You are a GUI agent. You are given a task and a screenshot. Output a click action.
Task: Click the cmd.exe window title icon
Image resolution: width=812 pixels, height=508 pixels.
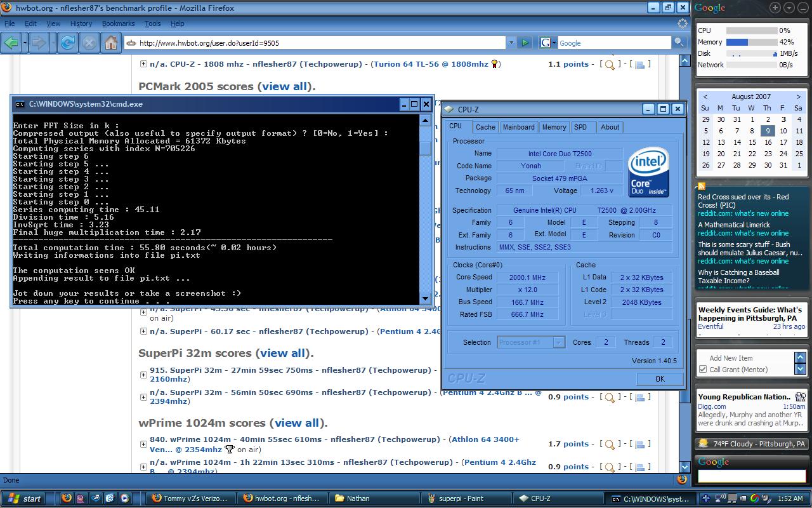pyautogui.click(x=20, y=104)
